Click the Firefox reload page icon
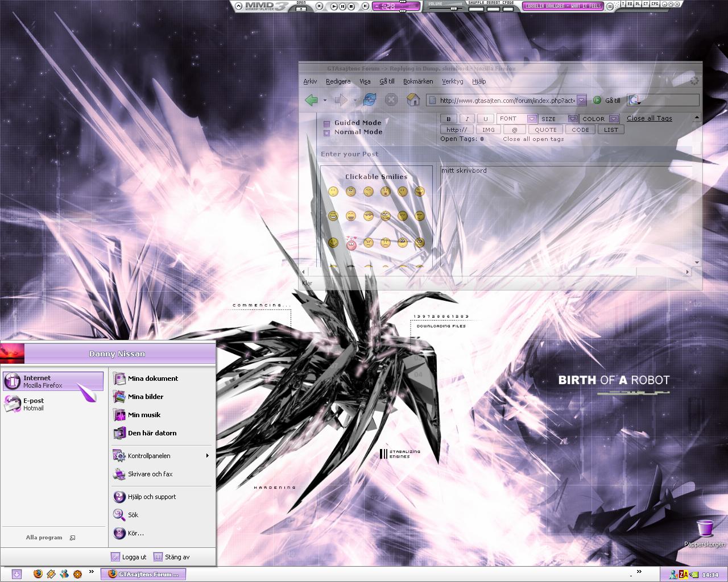The width and height of the screenshot is (728, 582). click(370, 100)
